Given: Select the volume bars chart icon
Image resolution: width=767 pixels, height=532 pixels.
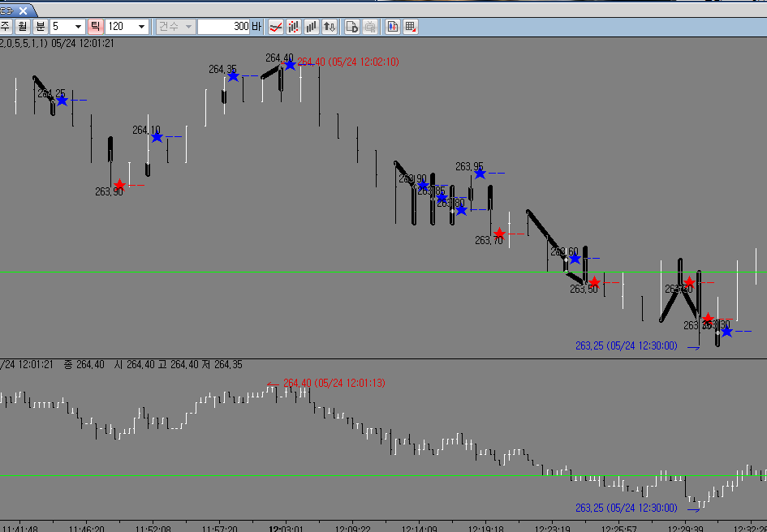Looking at the screenshot, I should point(312,27).
